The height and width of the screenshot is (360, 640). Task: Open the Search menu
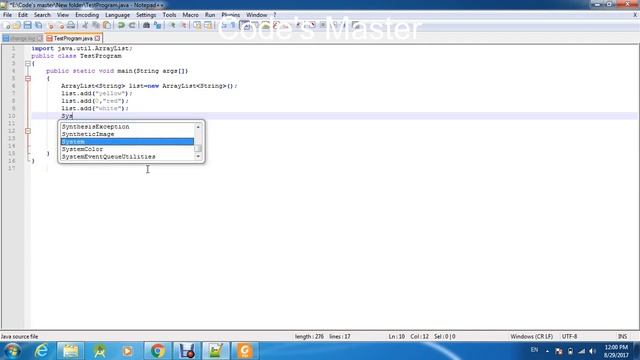(x=42, y=15)
